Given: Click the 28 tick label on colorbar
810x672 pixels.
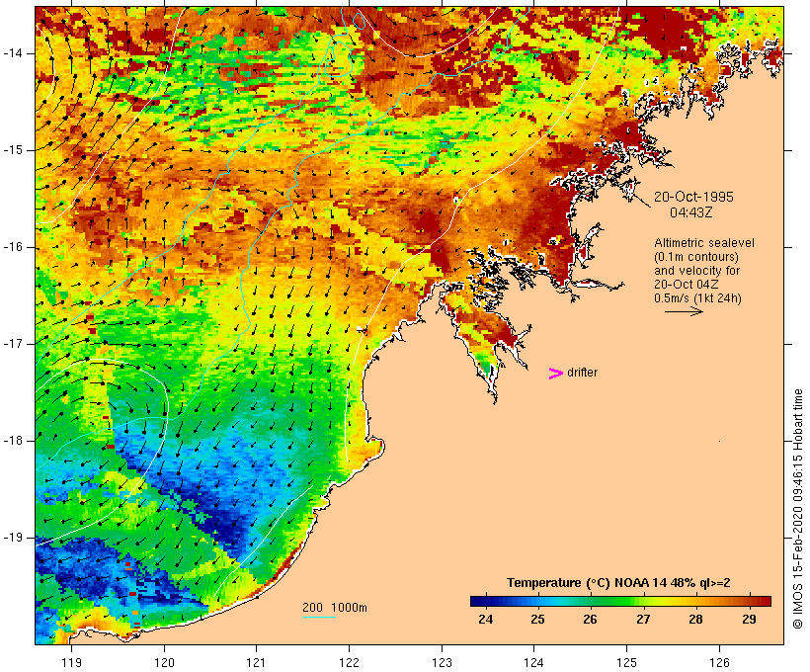Looking at the screenshot, I should [695, 620].
